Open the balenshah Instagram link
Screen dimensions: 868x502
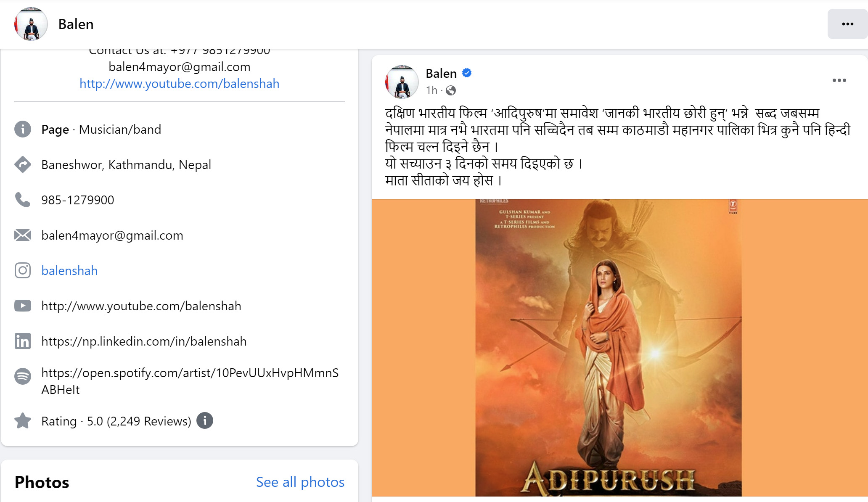pyautogui.click(x=69, y=270)
